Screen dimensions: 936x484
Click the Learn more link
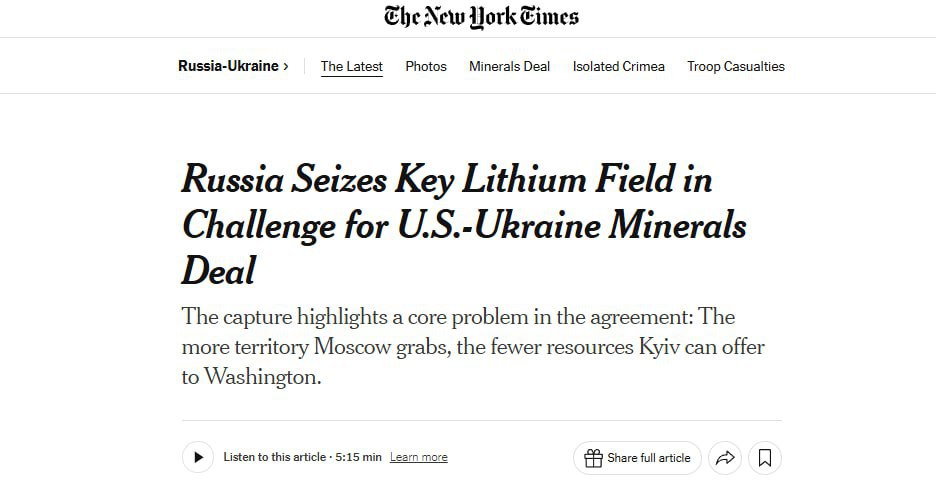coord(418,458)
